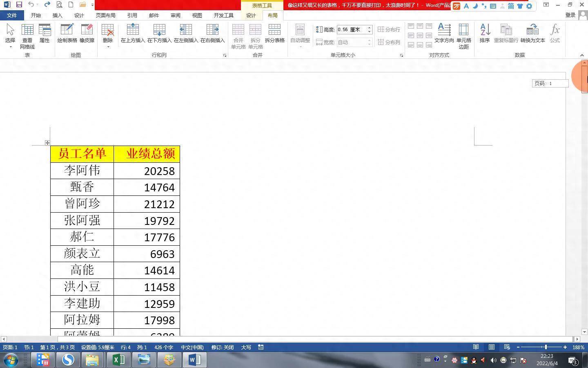Open the File menu tab
This screenshot has height=368, width=588.
click(x=12, y=15)
